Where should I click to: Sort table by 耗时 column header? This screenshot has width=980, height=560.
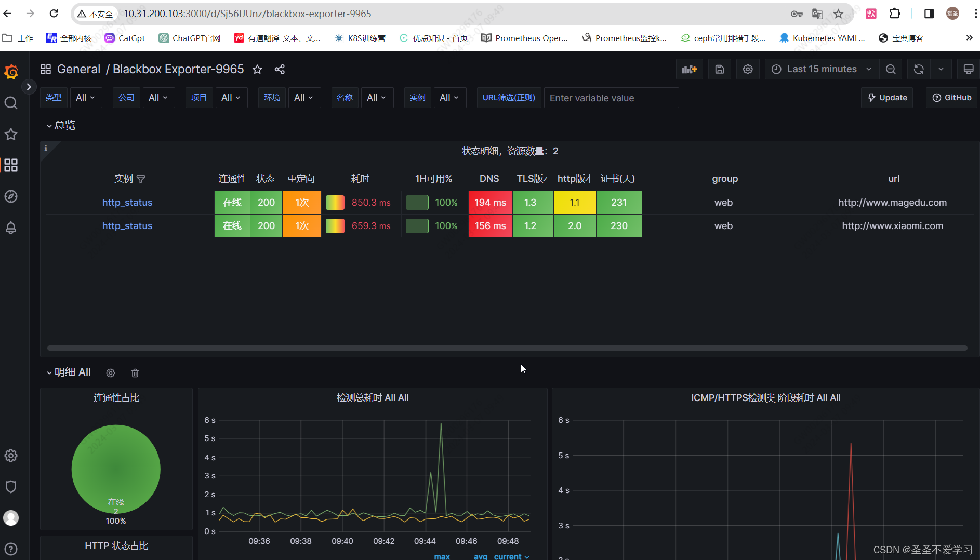[x=360, y=179]
